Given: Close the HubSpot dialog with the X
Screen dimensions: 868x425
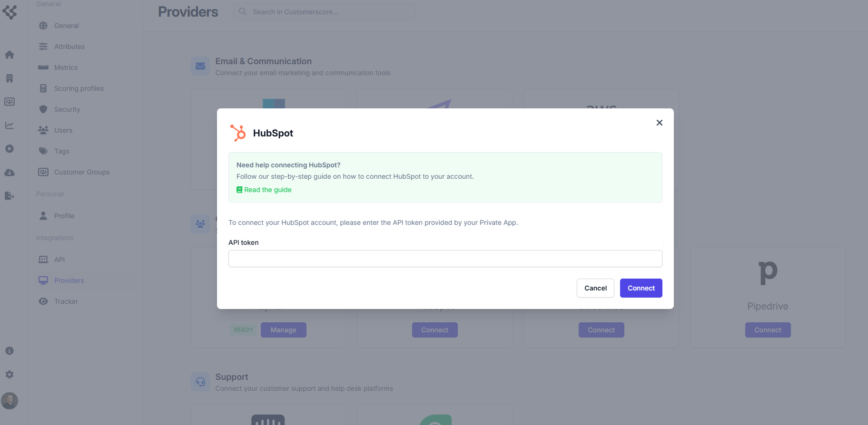Looking at the screenshot, I should click(x=659, y=123).
